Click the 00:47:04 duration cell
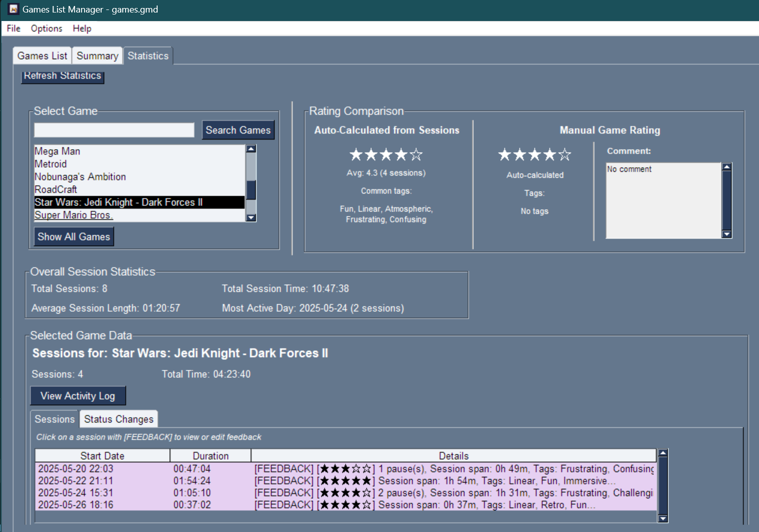 click(x=192, y=469)
